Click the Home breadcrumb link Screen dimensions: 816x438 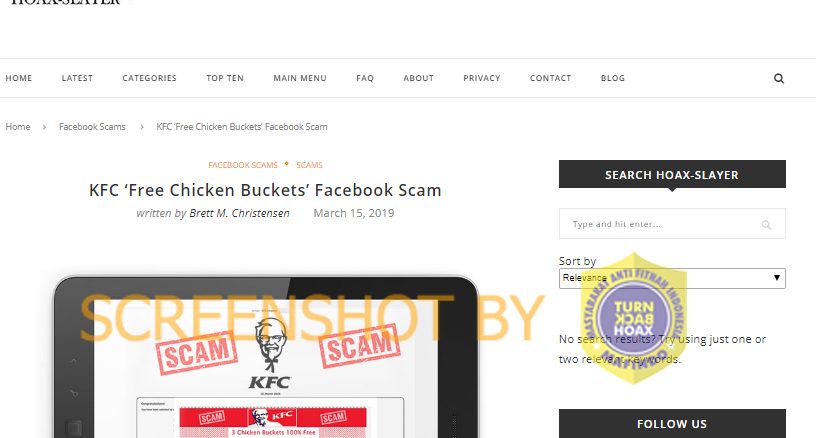(18, 126)
